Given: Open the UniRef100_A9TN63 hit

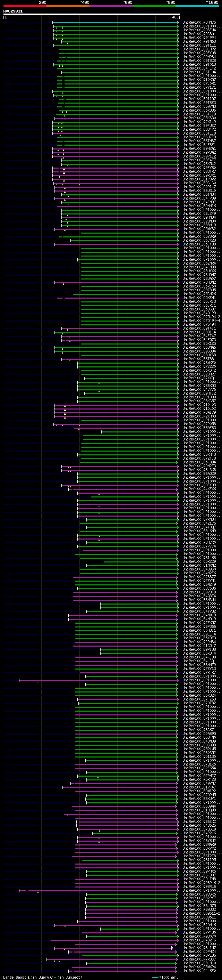Looking at the screenshot, I should click(199, 41).
